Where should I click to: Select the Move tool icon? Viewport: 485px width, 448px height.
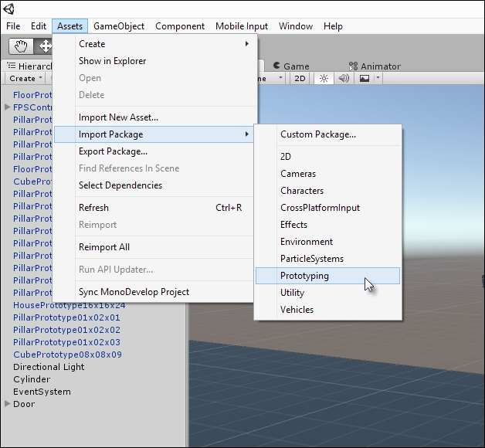(x=45, y=46)
